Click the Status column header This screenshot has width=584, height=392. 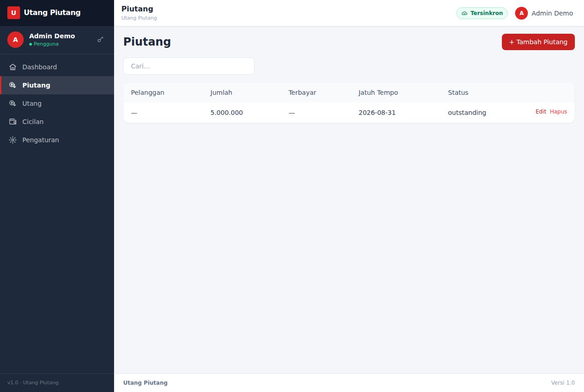pyautogui.click(x=458, y=93)
